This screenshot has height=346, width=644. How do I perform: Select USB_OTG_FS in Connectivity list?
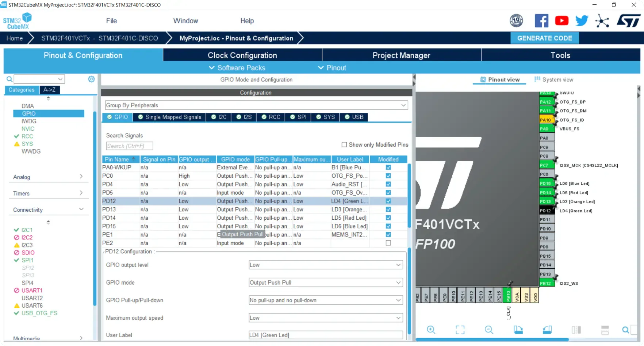(x=39, y=313)
